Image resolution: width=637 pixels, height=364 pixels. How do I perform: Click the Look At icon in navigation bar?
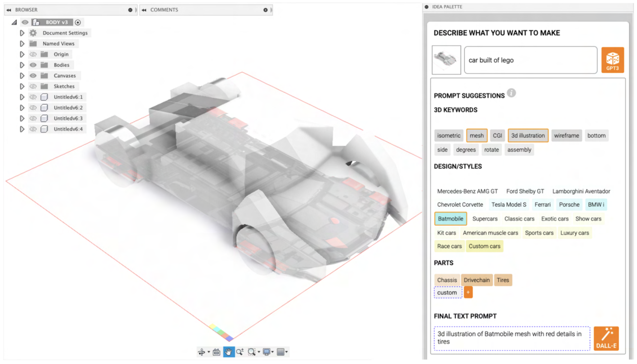(216, 352)
